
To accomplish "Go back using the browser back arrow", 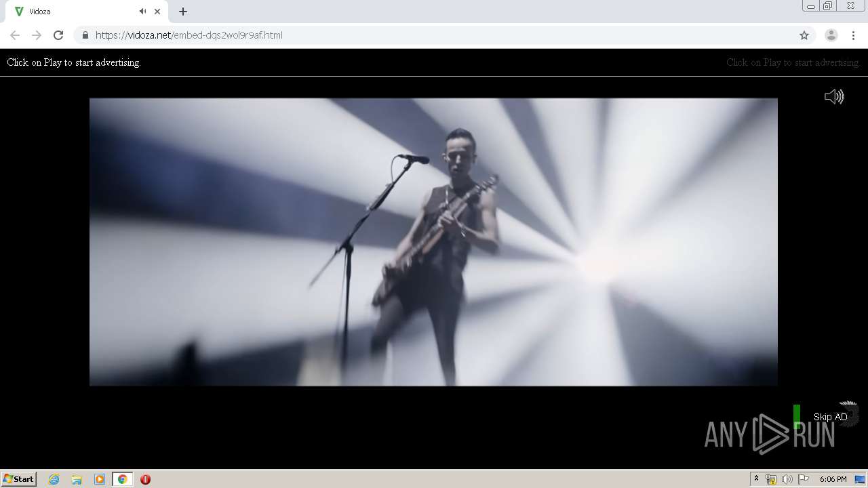I will coord(15,35).
